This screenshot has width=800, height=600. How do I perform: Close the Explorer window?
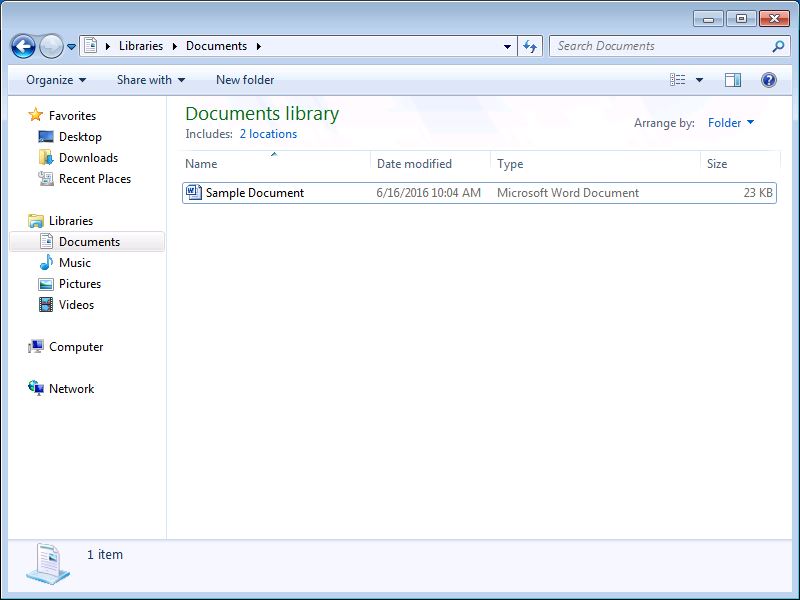(x=774, y=19)
